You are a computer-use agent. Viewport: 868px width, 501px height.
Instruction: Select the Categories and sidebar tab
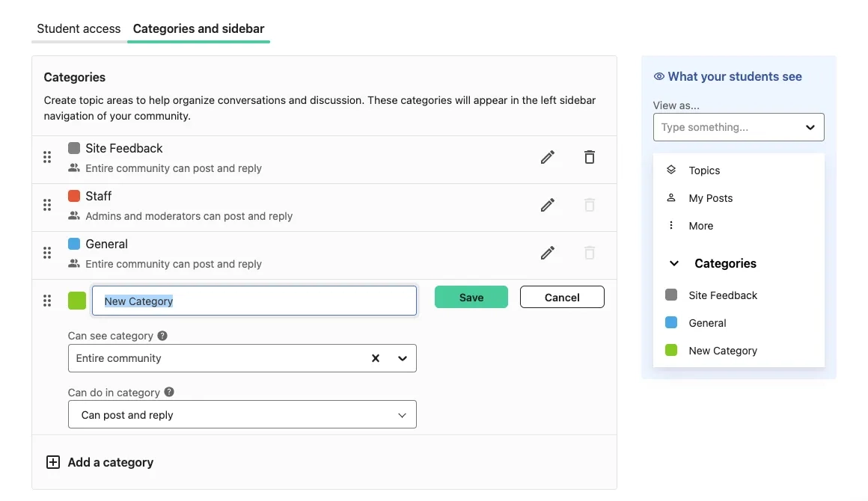199,28
